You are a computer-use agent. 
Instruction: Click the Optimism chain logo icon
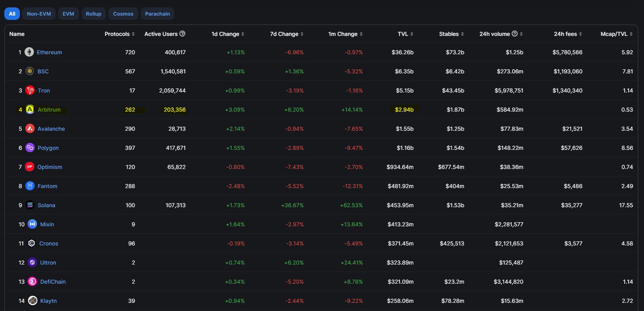pos(30,167)
